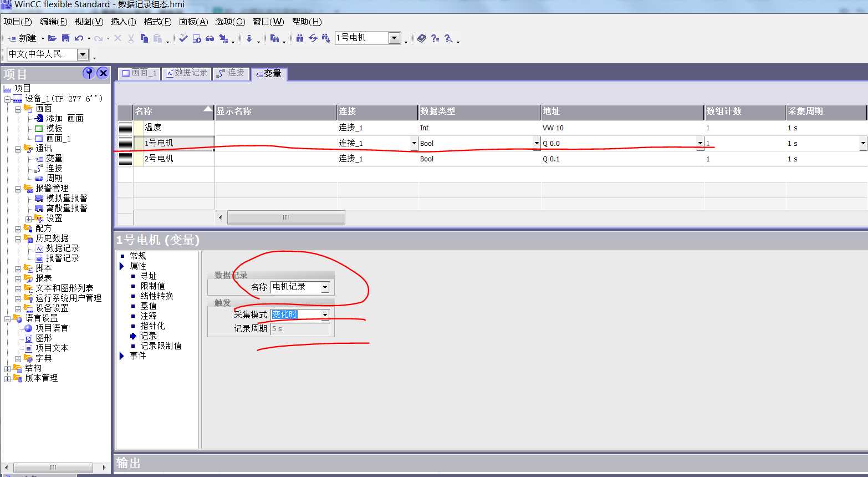The width and height of the screenshot is (868, 477).
Task: Open the 面板(A) menu
Action: 193,21
